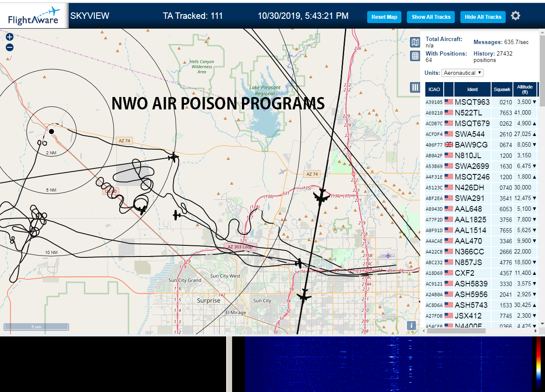Click the grid table view icon
Image resolution: width=545 pixels, height=392 pixels.
415,56
